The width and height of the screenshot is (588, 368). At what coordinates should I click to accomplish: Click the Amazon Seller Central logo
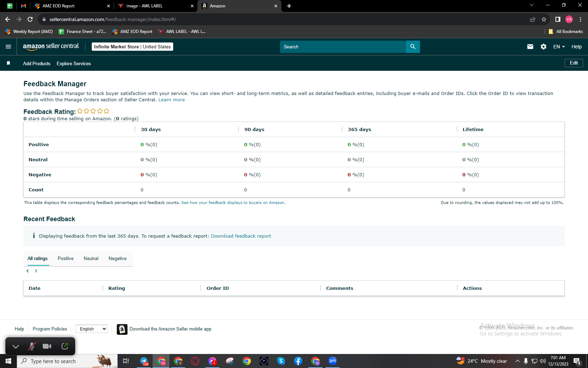[x=51, y=47]
